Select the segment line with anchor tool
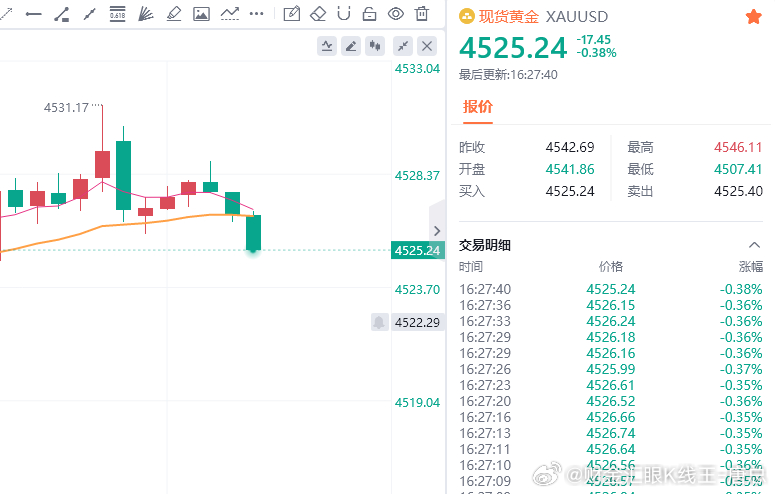Screen dimensions: 775x494 point(62,14)
